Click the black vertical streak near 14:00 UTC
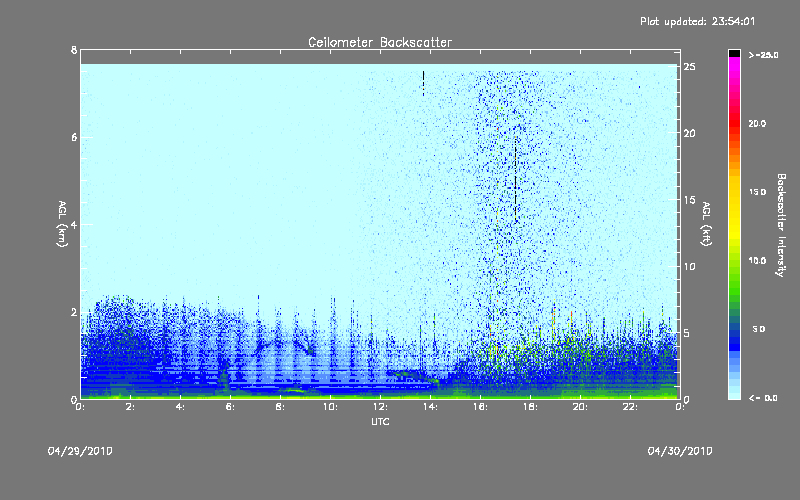 (x=423, y=83)
